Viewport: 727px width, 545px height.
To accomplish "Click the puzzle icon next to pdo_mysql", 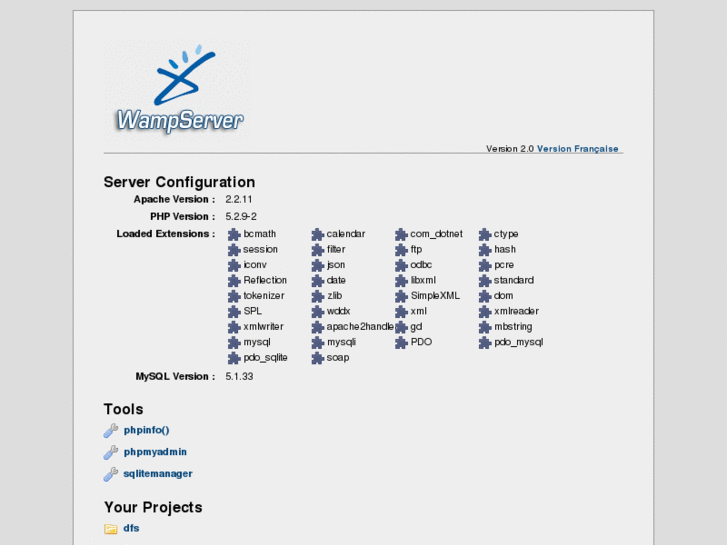I will (x=485, y=343).
